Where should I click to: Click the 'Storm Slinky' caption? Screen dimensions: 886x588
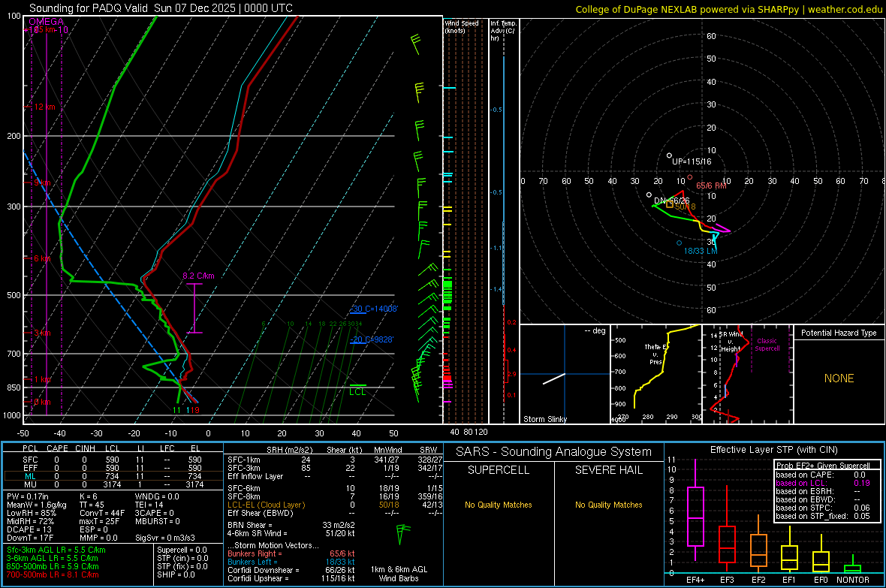point(545,419)
